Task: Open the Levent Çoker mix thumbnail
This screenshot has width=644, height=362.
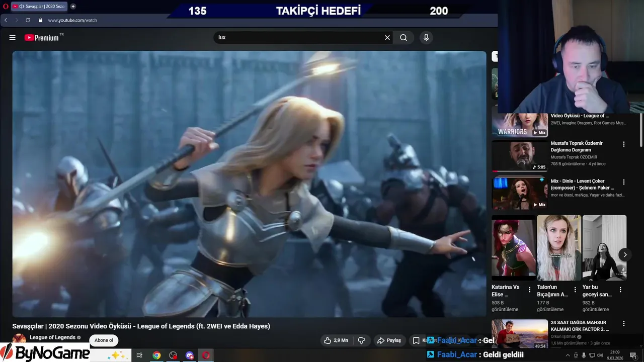Action: coord(520,193)
